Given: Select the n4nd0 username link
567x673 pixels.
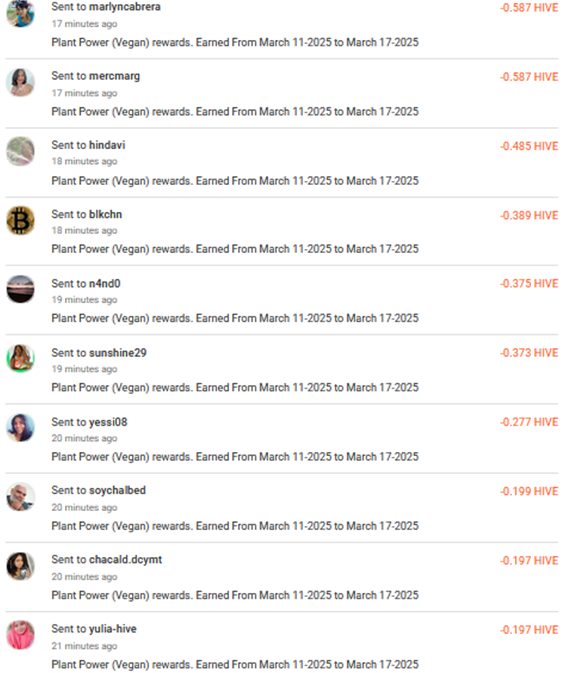Looking at the screenshot, I should point(104,283).
